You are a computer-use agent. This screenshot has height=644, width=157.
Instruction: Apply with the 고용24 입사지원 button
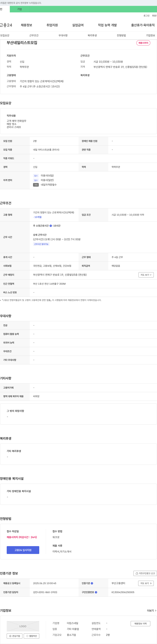23,550
